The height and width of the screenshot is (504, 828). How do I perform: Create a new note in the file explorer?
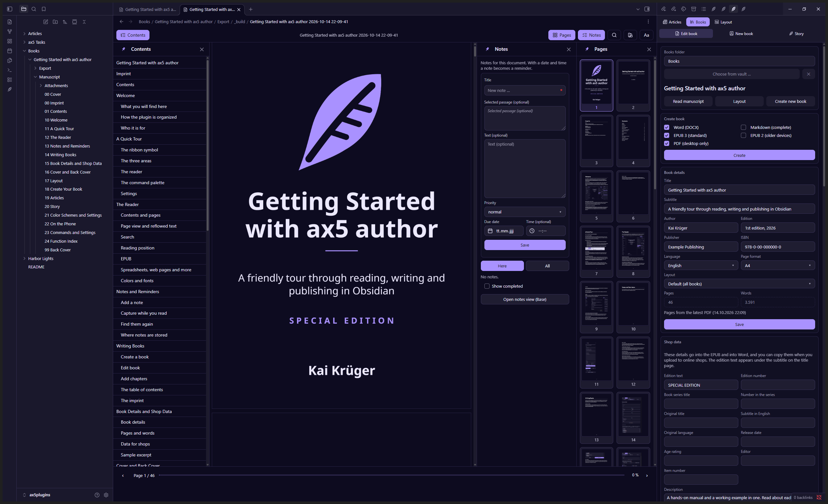(x=46, y=22)
